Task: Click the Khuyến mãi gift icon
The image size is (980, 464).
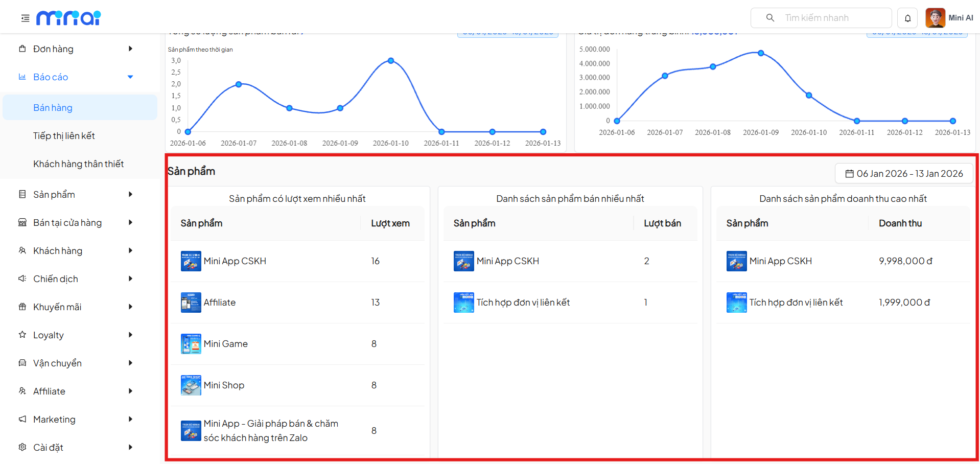Action: [x=22, y=307]
